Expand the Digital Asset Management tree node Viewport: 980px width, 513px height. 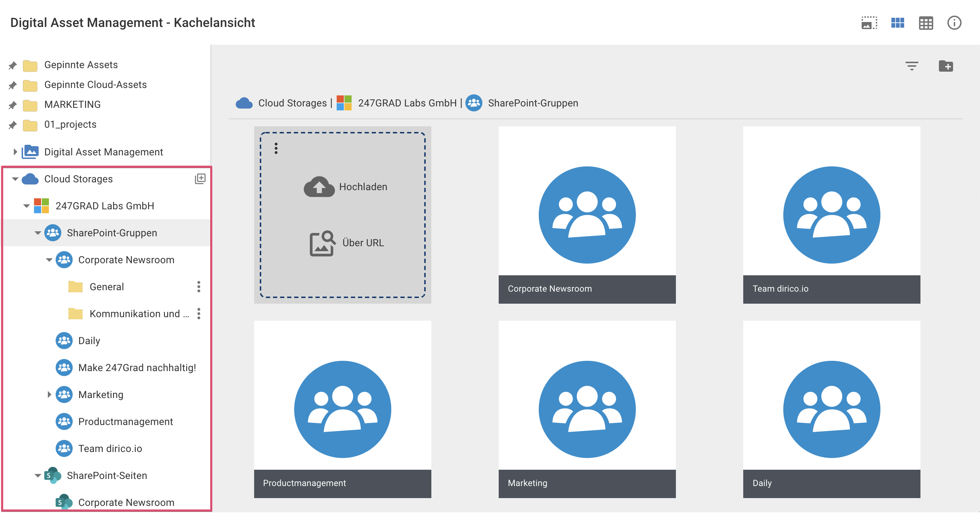tap(15, 152)
